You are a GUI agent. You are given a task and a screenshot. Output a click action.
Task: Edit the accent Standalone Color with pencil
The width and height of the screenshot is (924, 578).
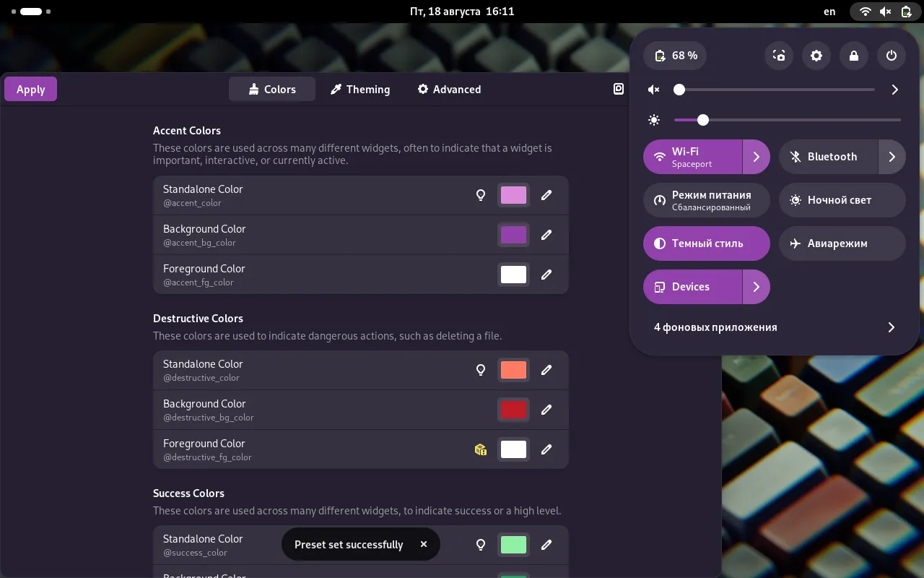(x=546, y=195)
